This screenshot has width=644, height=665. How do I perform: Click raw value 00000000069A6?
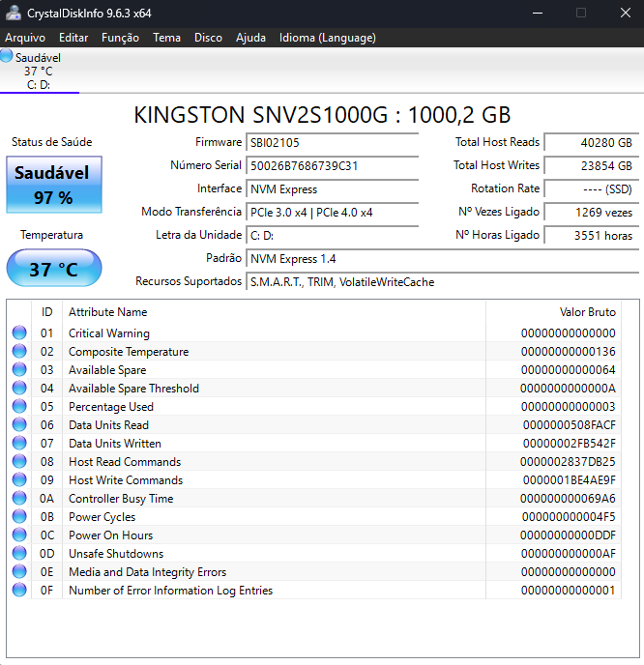(x=568, y=499)
